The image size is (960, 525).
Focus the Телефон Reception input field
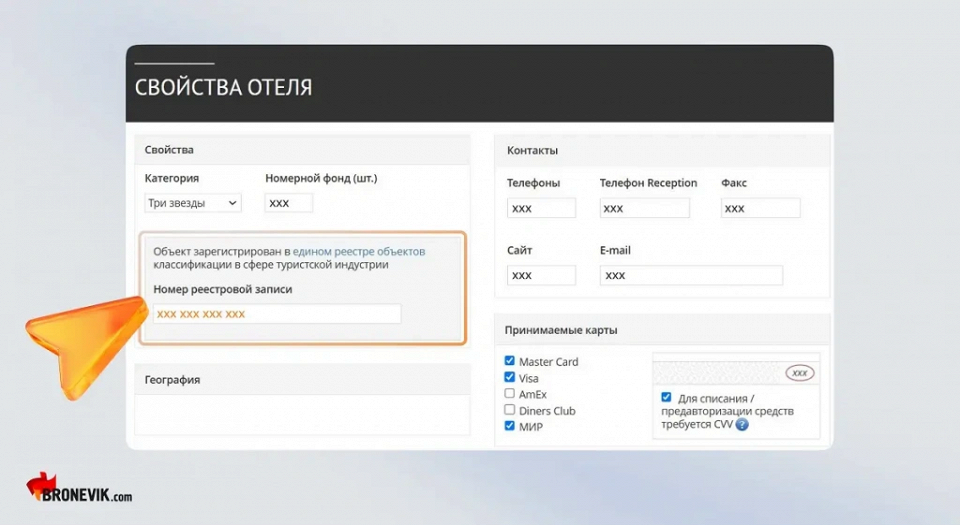(x=644, y=208)
